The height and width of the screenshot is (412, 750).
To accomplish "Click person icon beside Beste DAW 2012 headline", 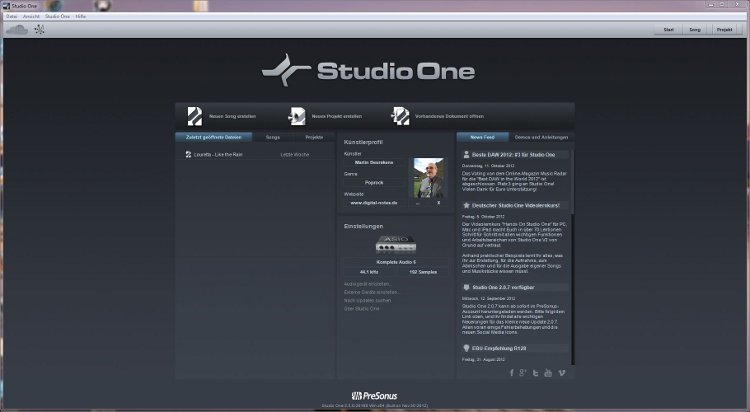I will tap(466, 155).
